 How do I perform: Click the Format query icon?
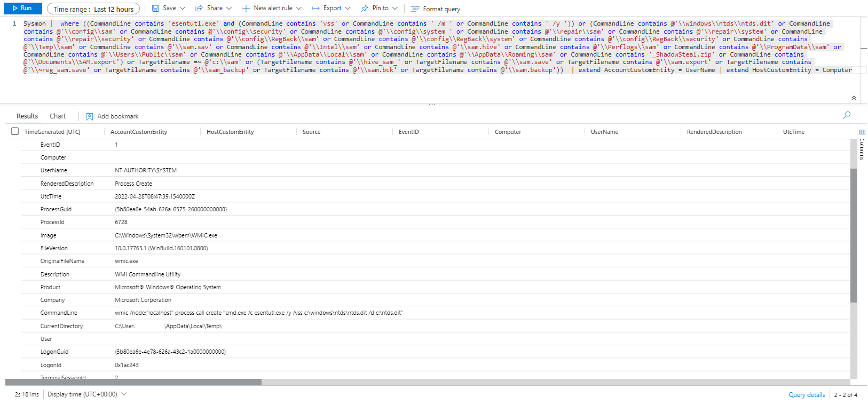(x=415, y=9)
